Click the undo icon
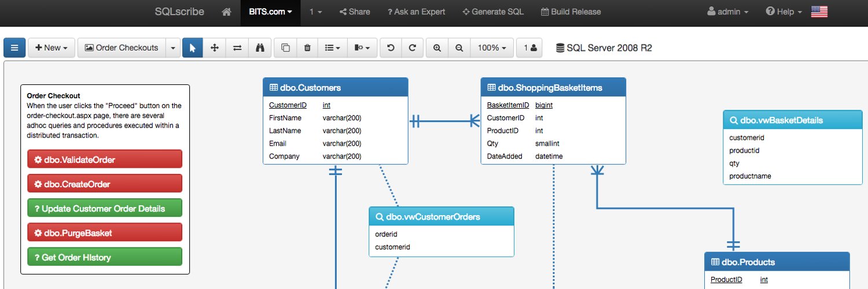The height and width of the screenshot is (289, 868). tap(391, 48)
